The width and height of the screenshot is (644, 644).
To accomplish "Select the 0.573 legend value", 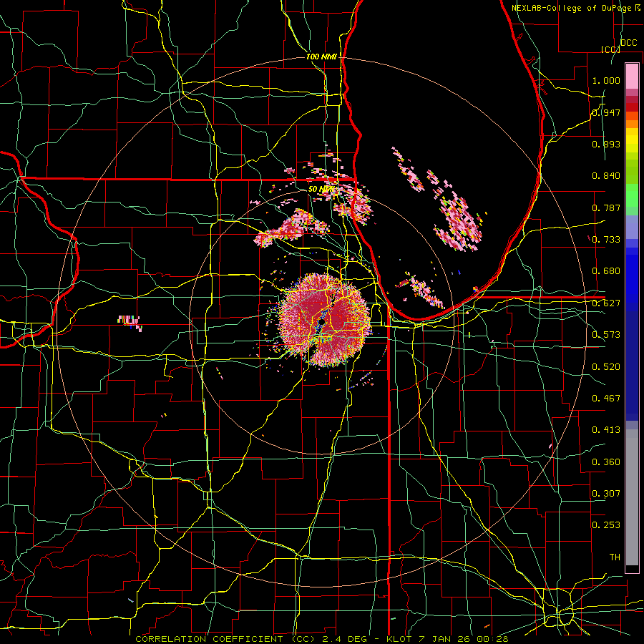I will point(606,335).
